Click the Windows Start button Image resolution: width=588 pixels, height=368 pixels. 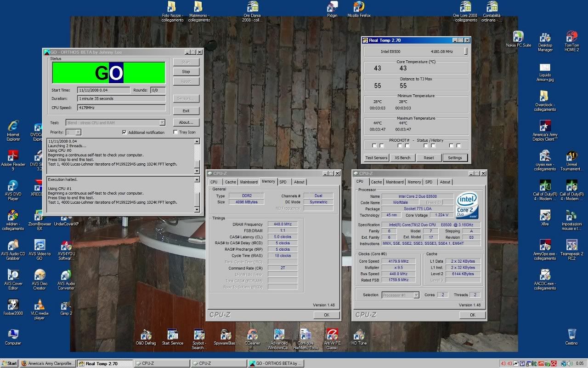click(x=9, y=363)
